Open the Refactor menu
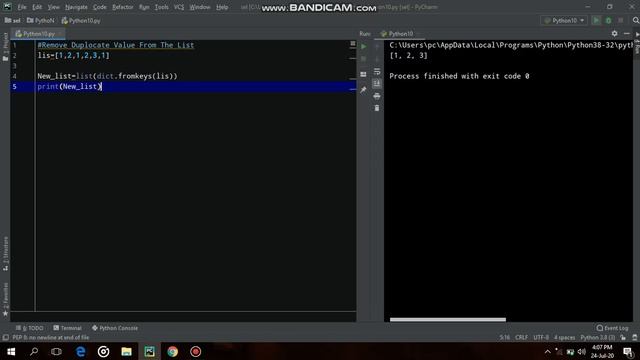 (122, 7)
